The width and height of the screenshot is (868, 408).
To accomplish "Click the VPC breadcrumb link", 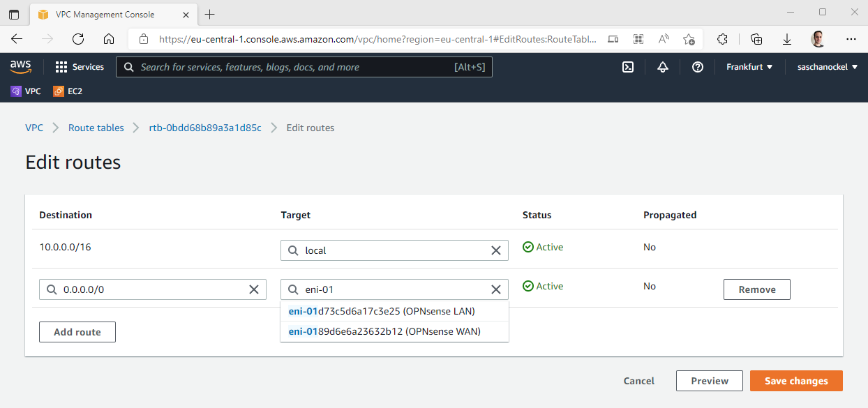I will [x=34, y=128].
